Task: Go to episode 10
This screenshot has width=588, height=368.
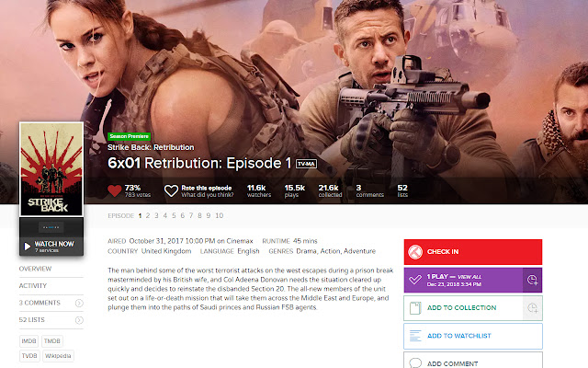Action: tap(220, 215)
